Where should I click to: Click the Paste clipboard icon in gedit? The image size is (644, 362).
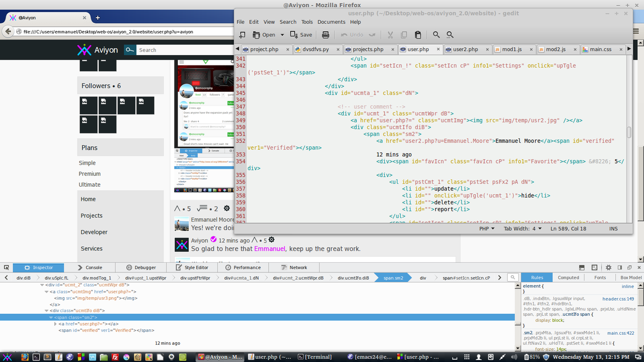(x=418, y=35)
